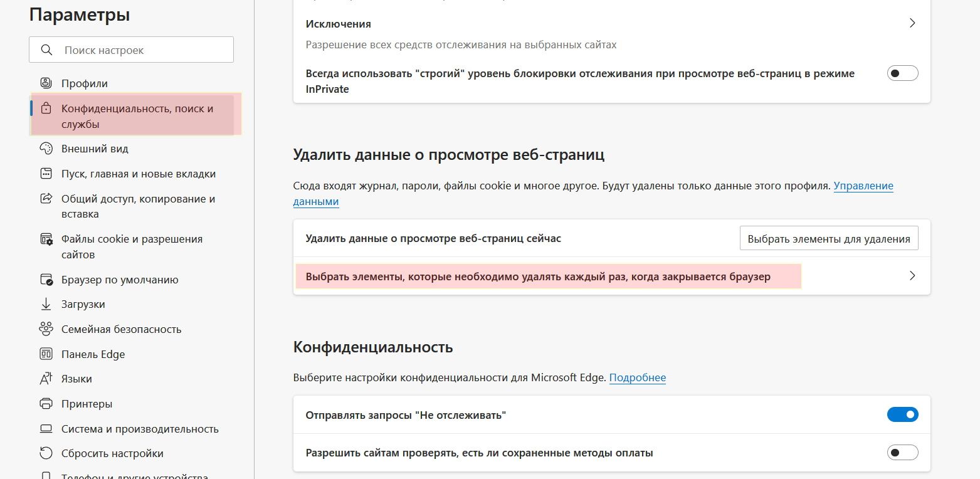This screenshot has height=479, width=980.
Task: Click Выбрать элементы для удаления button
Action: coord(829,238)
